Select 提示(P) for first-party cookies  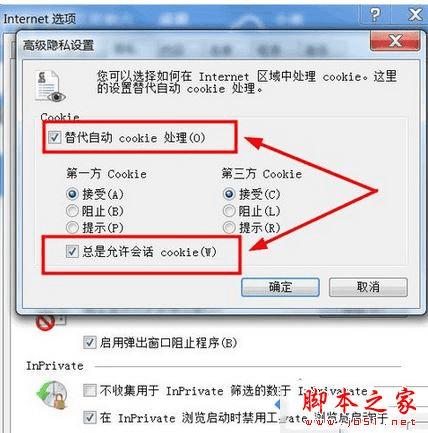[72, 228]
